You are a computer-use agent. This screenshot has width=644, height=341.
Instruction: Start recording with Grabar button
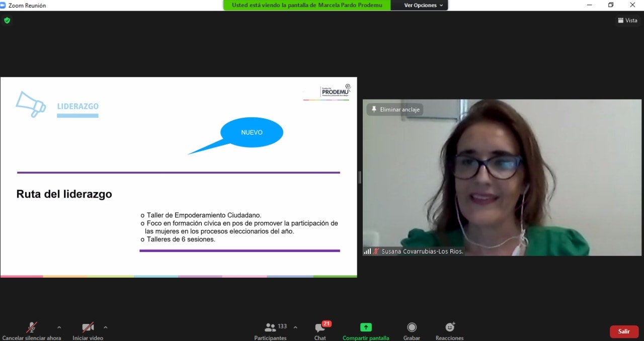412,328
